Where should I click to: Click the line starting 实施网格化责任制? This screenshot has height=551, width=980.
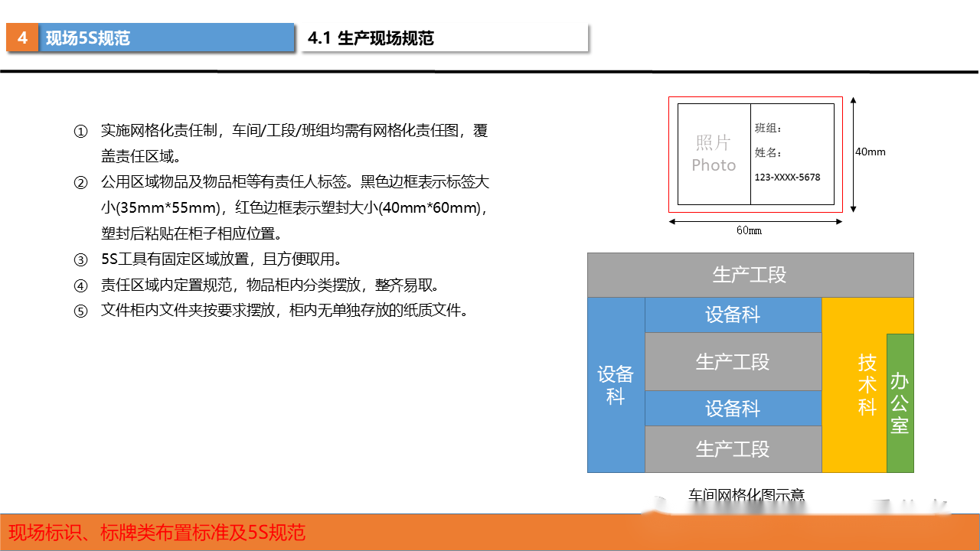(x=294, y=131)
